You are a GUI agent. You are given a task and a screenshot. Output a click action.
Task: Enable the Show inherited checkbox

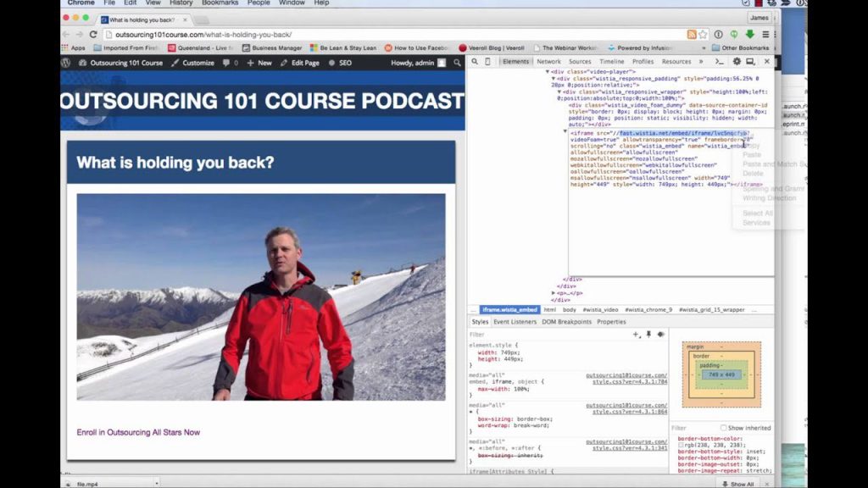(723, 428)
